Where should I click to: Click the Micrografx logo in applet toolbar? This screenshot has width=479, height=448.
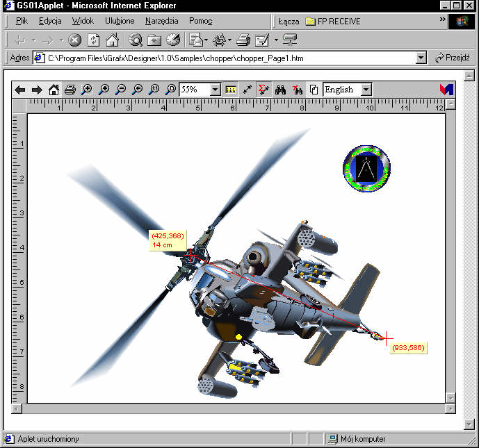446,90
